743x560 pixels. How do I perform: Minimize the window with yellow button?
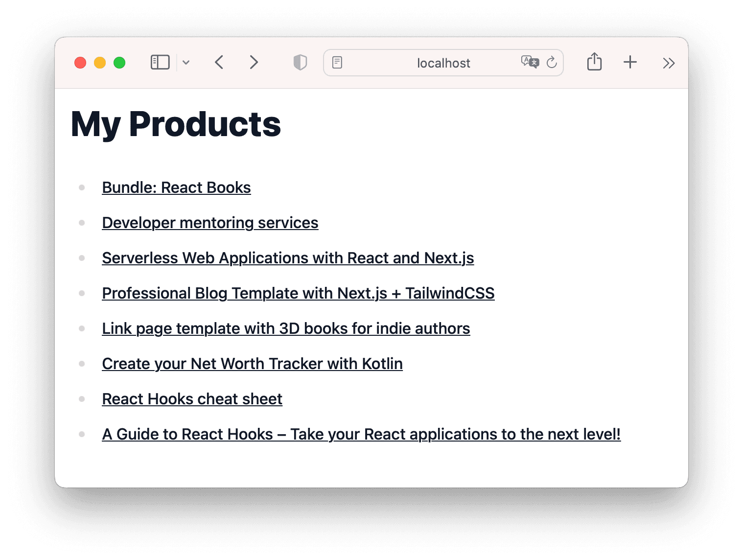pyautogui.click(x=100, y=63)
